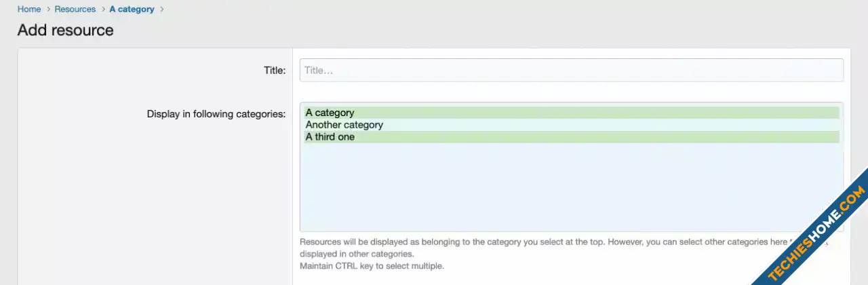Focus the Title text input field

572,70
